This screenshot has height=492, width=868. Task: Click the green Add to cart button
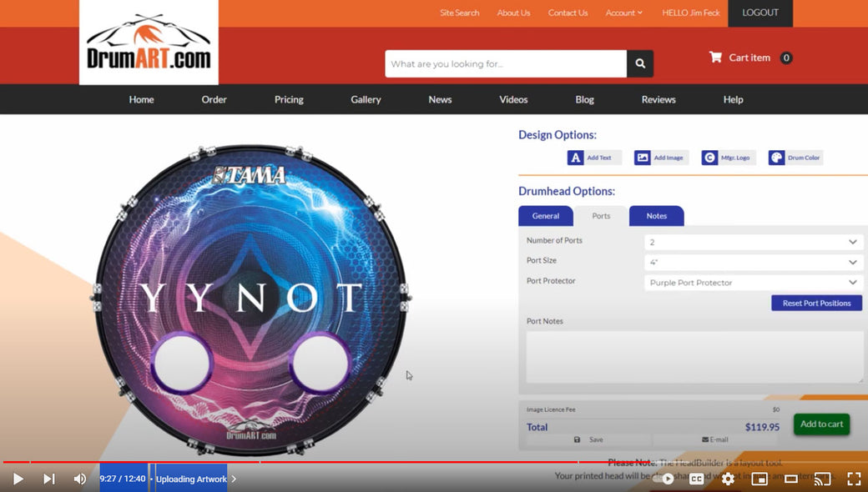(x=821, y=424)
